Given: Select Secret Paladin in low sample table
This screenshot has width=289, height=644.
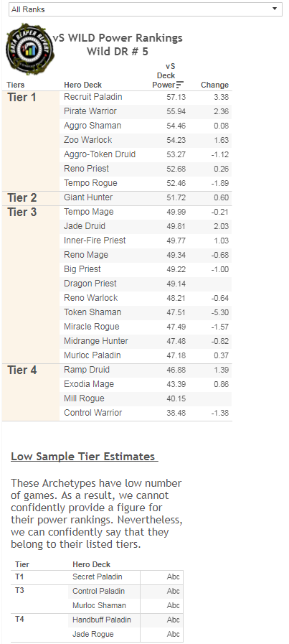Looking at the screenshot, I should [98, 577].
